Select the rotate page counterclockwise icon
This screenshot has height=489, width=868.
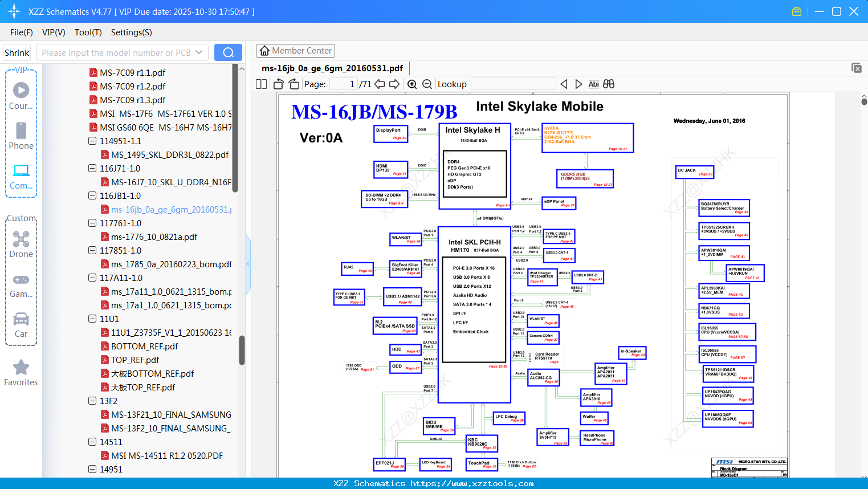278,84
